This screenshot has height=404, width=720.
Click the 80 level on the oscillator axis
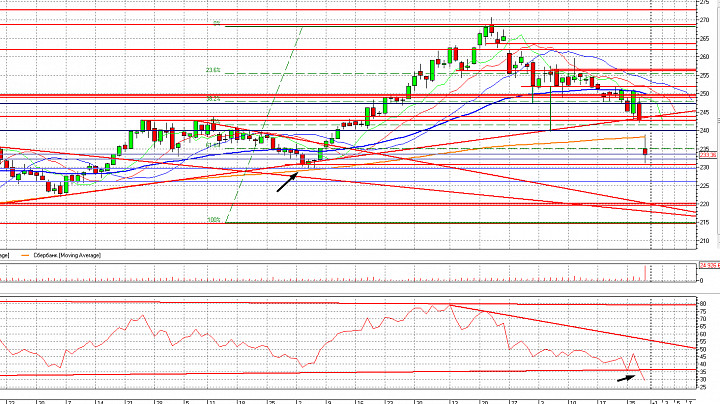[x=703, y=304]
